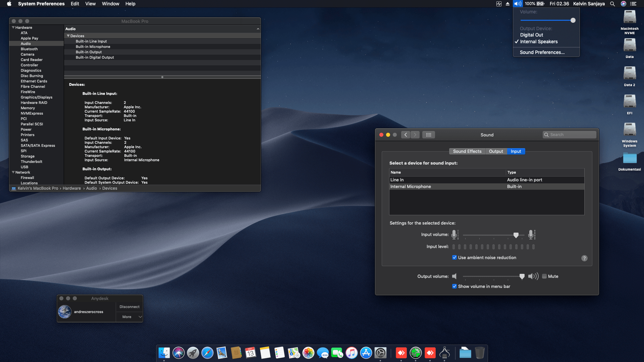Check the Mute output checkbox

(544, 276)
